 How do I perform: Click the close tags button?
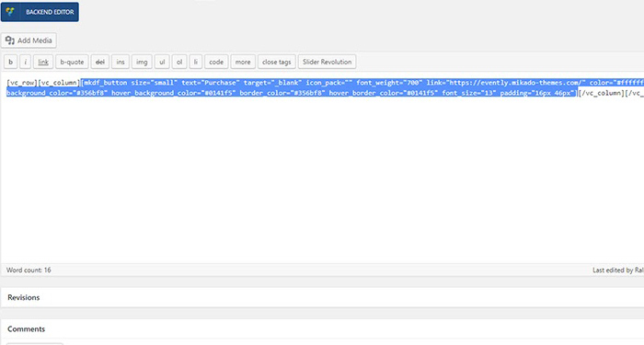point(276,62)
